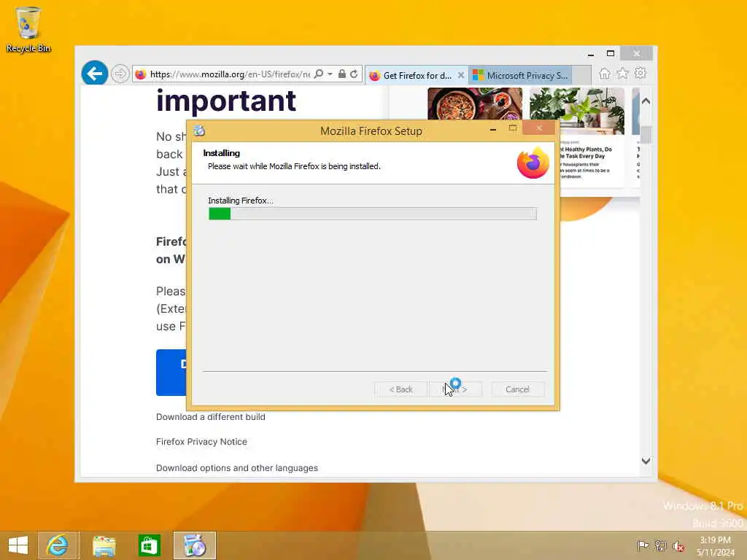Image resolution: width=747 pixels, height=560 pixels.
Task: Open Download options and other languages link
Action: click(237, 467)
